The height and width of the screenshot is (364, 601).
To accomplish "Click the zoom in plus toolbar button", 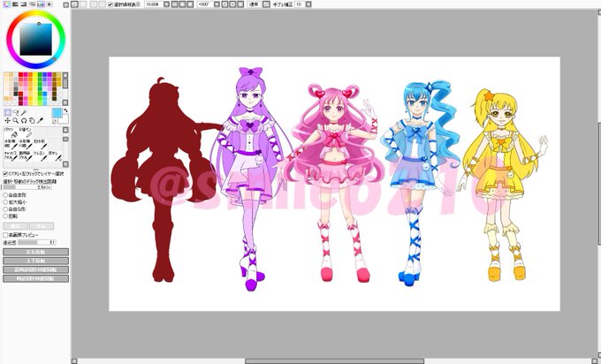I will [x=182, y=4].
